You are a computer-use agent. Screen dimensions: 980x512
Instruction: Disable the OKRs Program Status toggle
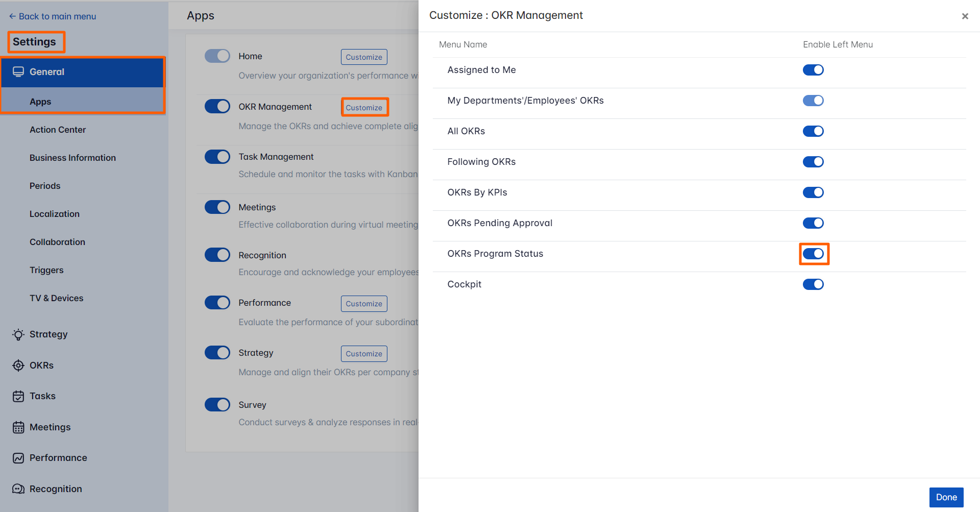[x=814, y=254]
